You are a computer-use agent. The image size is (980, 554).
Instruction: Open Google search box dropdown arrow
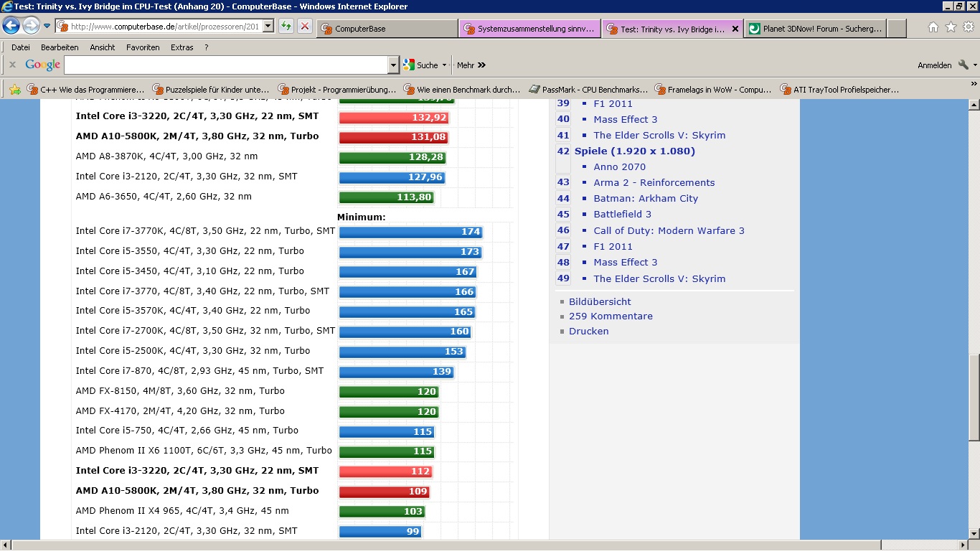pos(393,65)
